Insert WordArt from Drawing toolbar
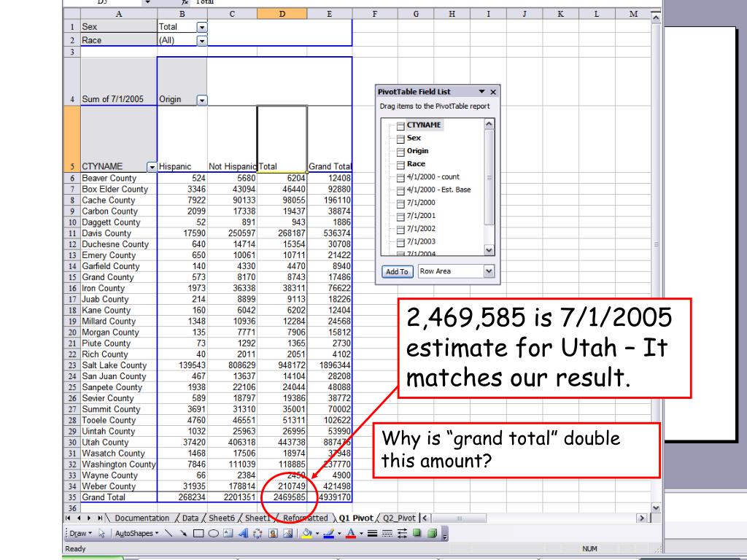 [x=243, y=533]
